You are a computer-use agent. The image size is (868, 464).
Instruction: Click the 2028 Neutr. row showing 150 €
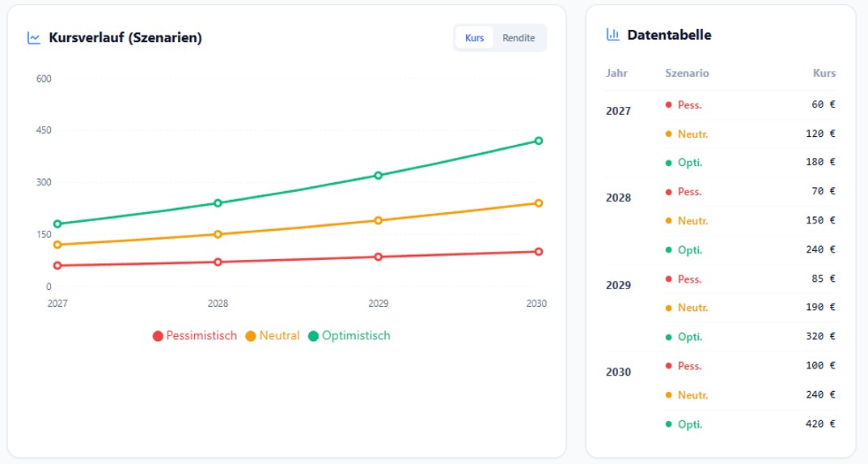749,220
